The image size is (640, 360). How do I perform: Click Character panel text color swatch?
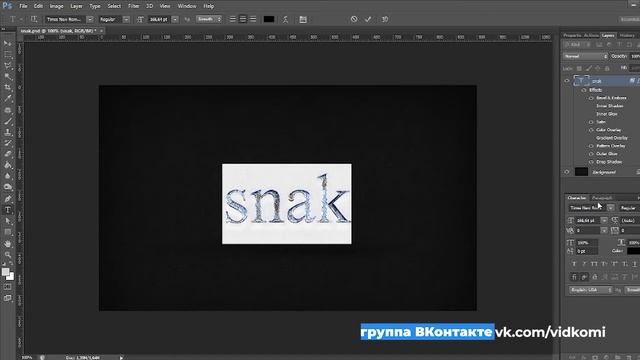point(633,251)
